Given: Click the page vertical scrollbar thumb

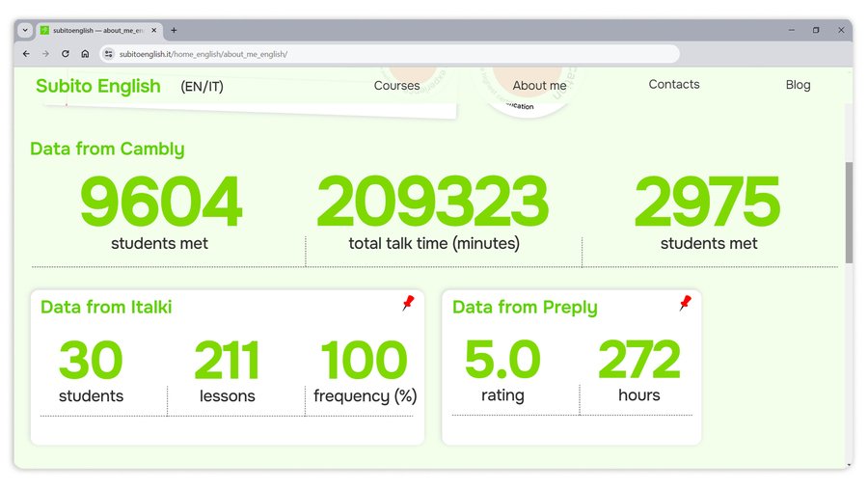Looking at the screenshot, I should point(849,212).
